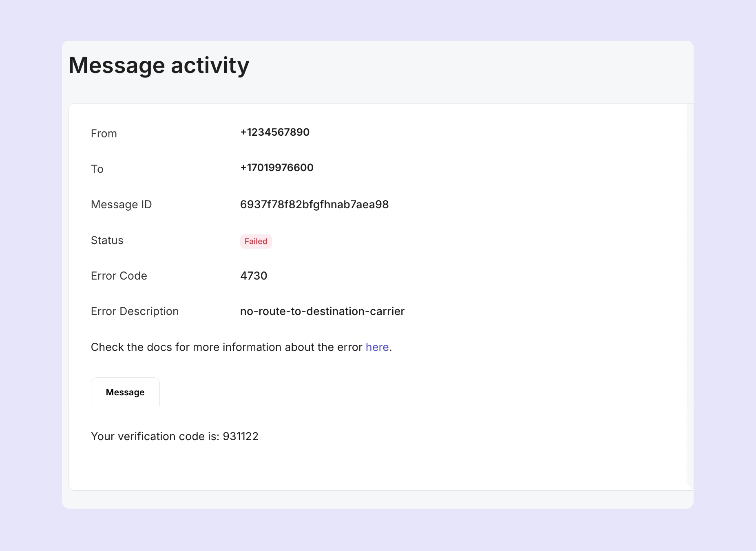Select the To phone number +17019976600
Viewport: 756px width, 551px height.
click(277, 168)
